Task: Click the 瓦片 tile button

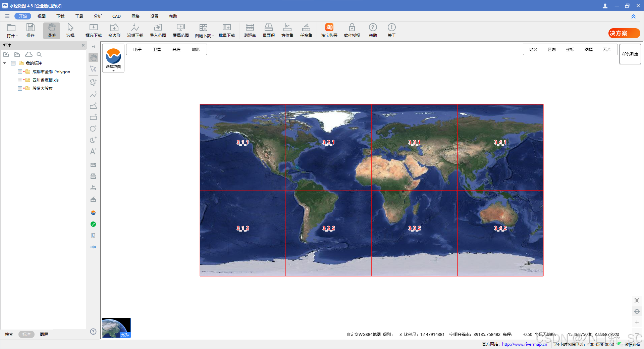Action: click(x=607, y=49)
